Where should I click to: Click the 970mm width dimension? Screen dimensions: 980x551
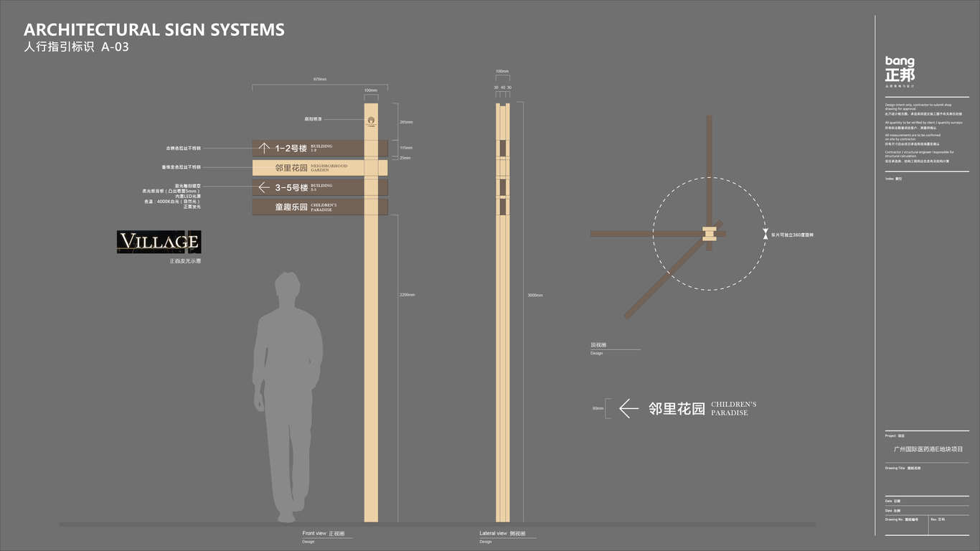pyautogui.click(x=320, y=79)
